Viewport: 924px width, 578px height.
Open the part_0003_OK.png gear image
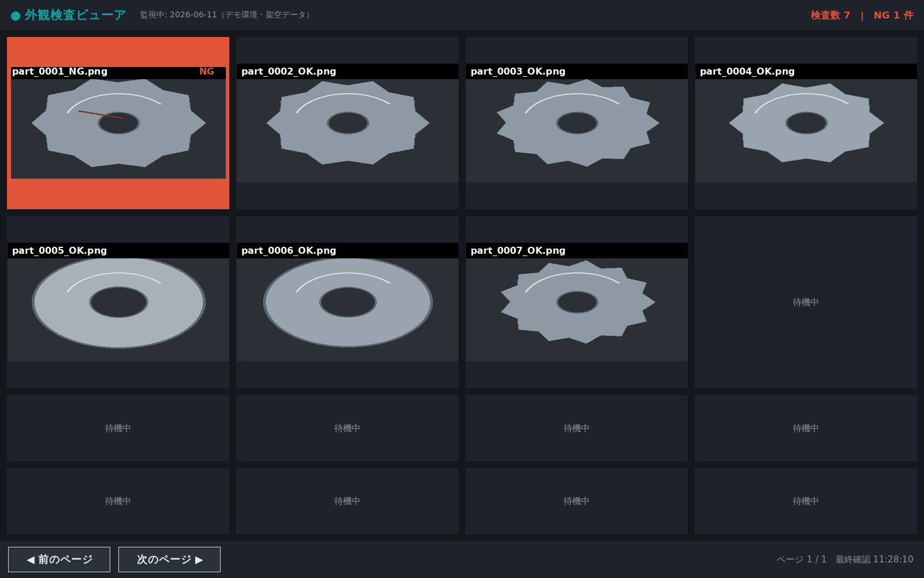point(576,123)
